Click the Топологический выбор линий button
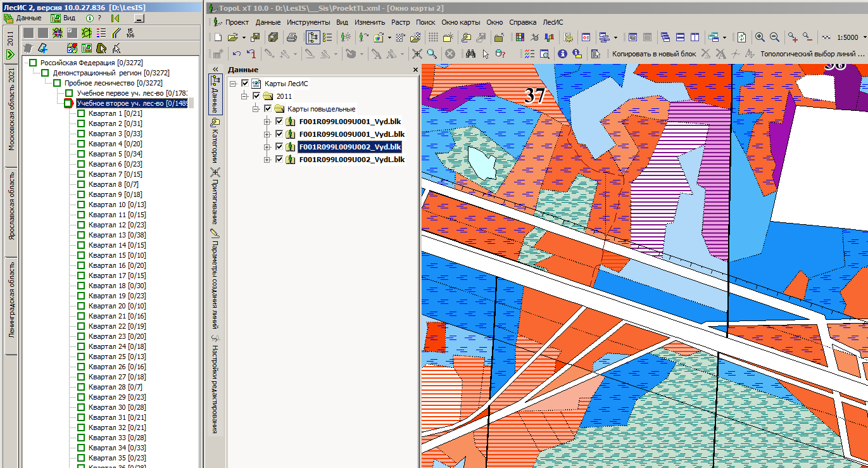The height and width of the screenshot is (468, 868). [x=812, y=54]
